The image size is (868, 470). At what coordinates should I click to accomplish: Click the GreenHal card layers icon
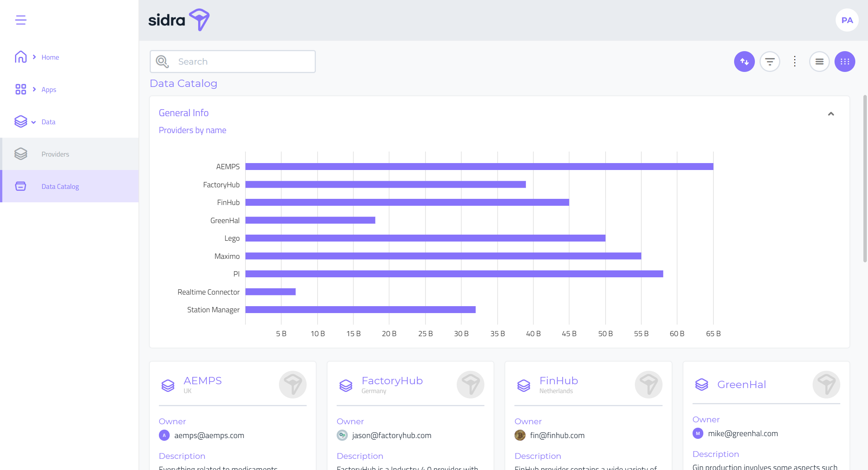[701, 384]
